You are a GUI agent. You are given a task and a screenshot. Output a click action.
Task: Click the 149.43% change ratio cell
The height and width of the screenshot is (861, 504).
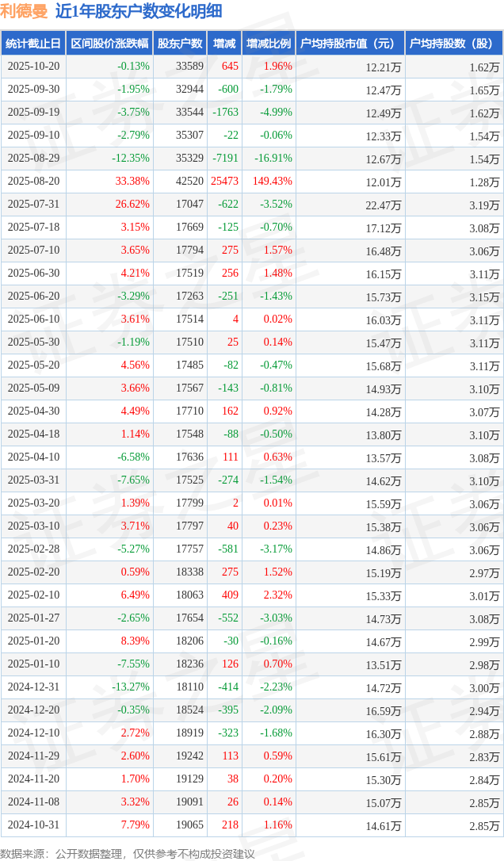273,182
